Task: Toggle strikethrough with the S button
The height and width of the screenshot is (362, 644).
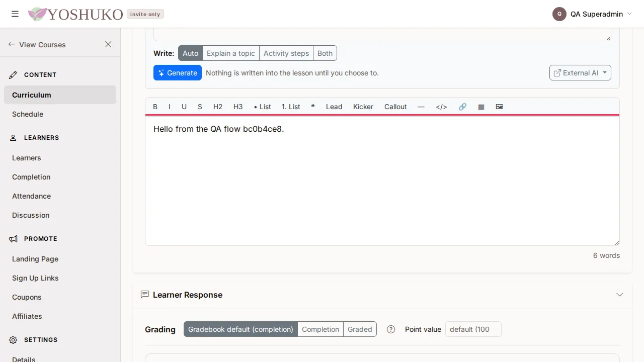Action: tap(200, 107)
